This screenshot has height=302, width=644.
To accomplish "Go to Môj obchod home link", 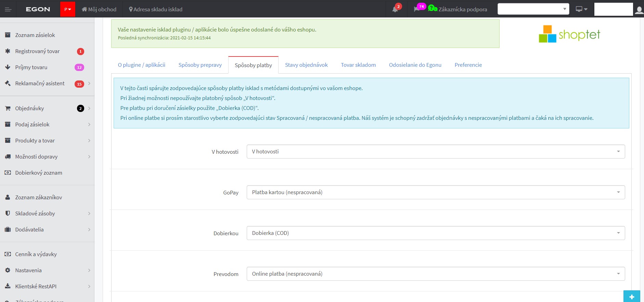I will tap(99, 9).
